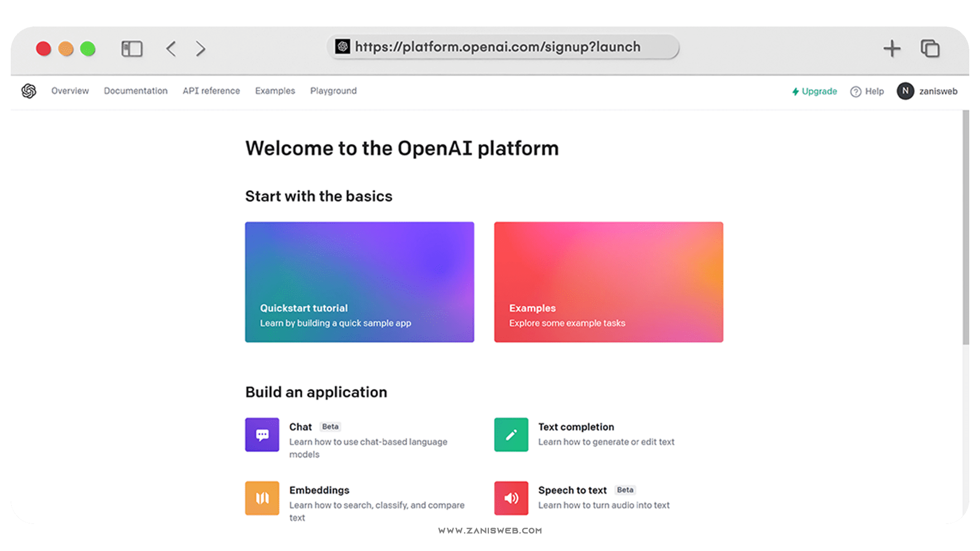Open the Examples nav item
Viewport: 980px width, 551px height.
point(275,91)
